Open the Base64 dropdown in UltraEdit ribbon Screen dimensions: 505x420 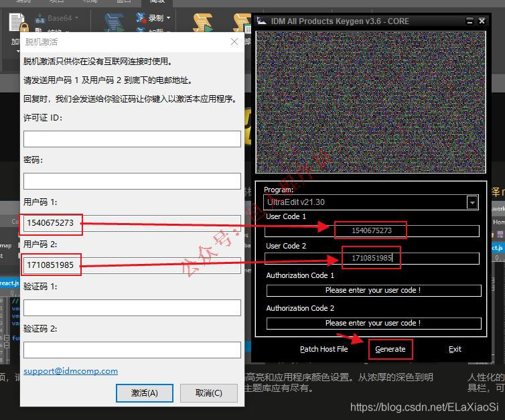tap(76, 18)
